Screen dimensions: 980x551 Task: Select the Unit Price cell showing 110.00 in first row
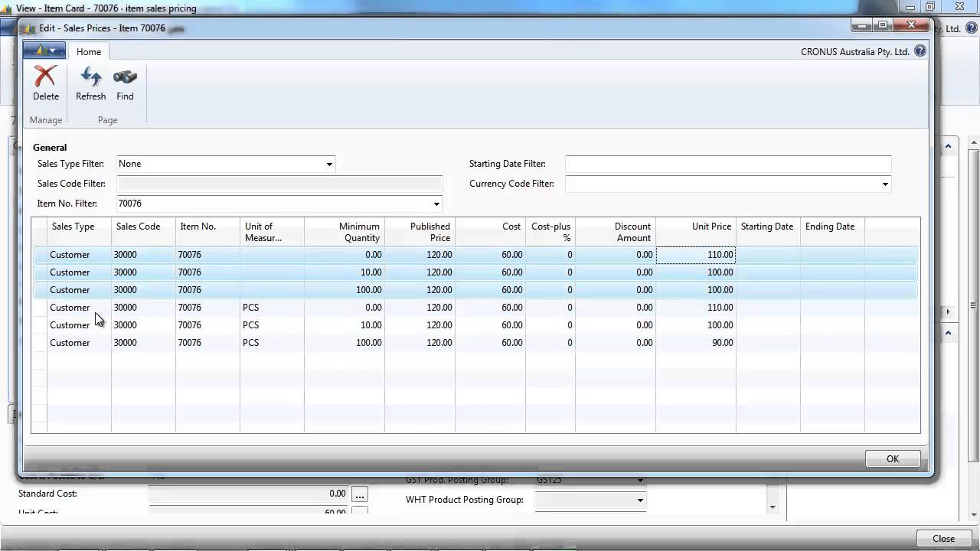tap(696, 255)
